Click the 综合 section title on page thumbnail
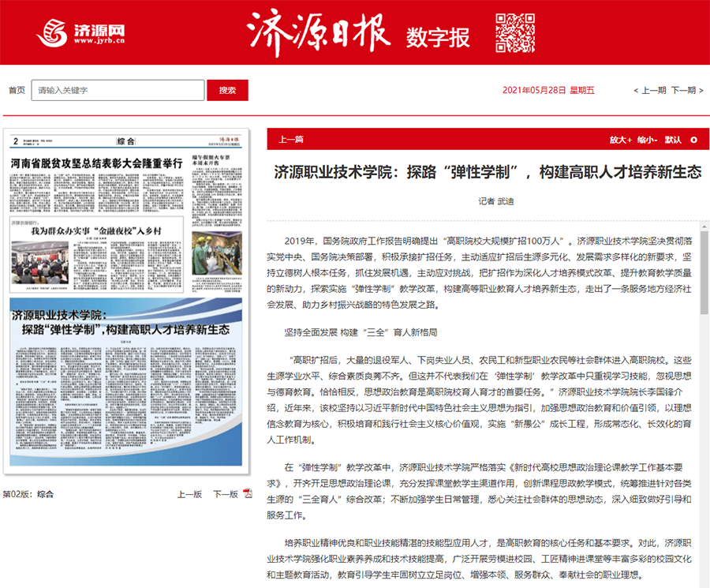The image size is (710, 588). click(x=126, y=141)
